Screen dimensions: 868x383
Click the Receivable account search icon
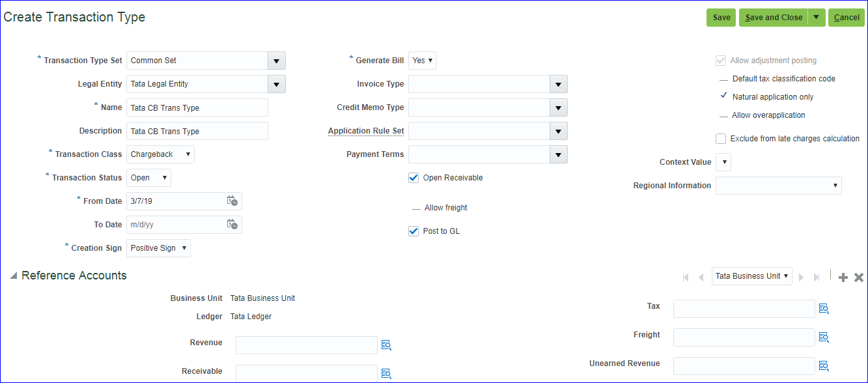point(386,373)
